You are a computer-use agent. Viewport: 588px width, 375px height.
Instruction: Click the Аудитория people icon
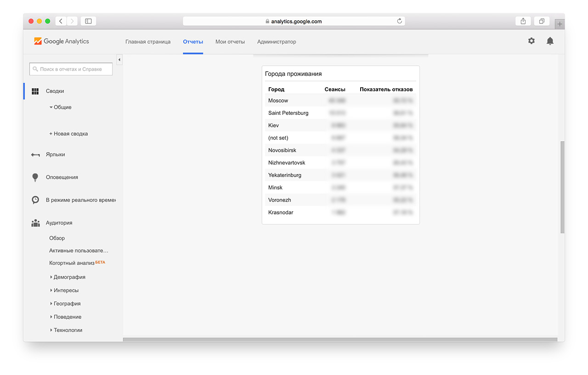[x=35, y=223]
